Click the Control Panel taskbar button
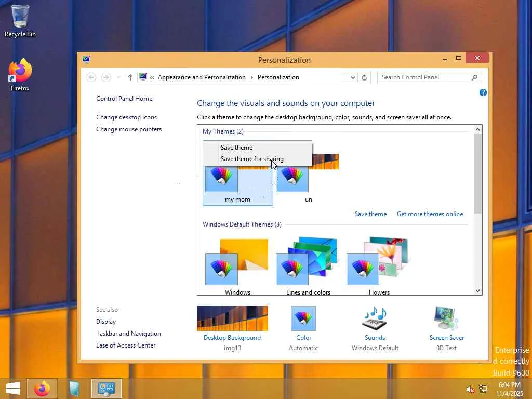The image size is (532, 399). [106, 389]
